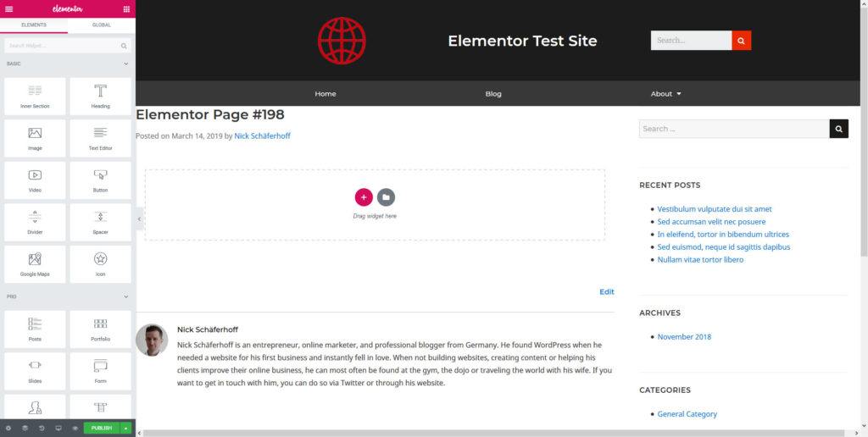Open Nick Schäferhoff author link
Image resolution: width=868 pixels, height=437 pixels.
[x=263, y=136]
